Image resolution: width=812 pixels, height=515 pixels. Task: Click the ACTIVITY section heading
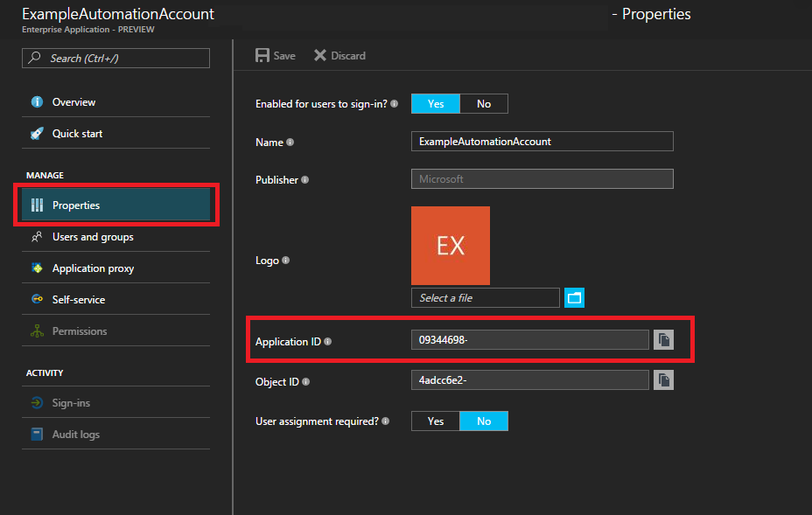45,373
